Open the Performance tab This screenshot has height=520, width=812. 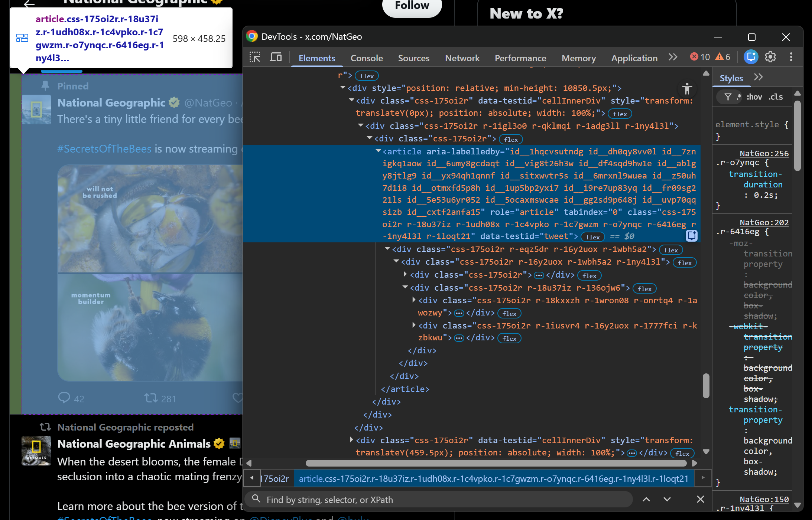point(520,58)
